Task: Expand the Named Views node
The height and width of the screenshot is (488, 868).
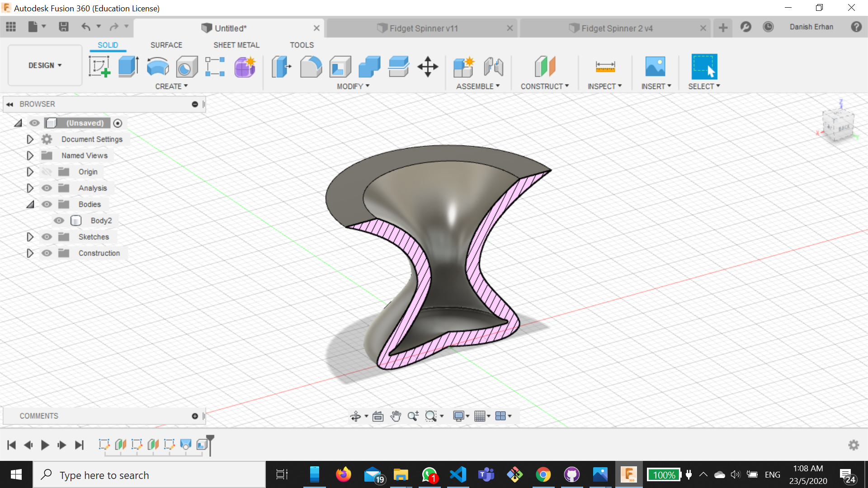Action: point(30,155)
